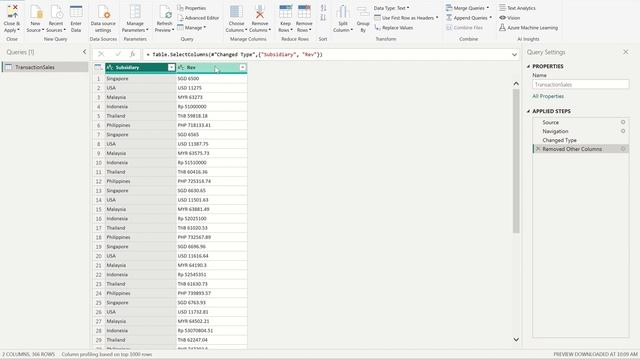Image resolution: width=640 pixels, height=360 pixels.
Task: Click the Split Column icon
Action: pos(343,12)
